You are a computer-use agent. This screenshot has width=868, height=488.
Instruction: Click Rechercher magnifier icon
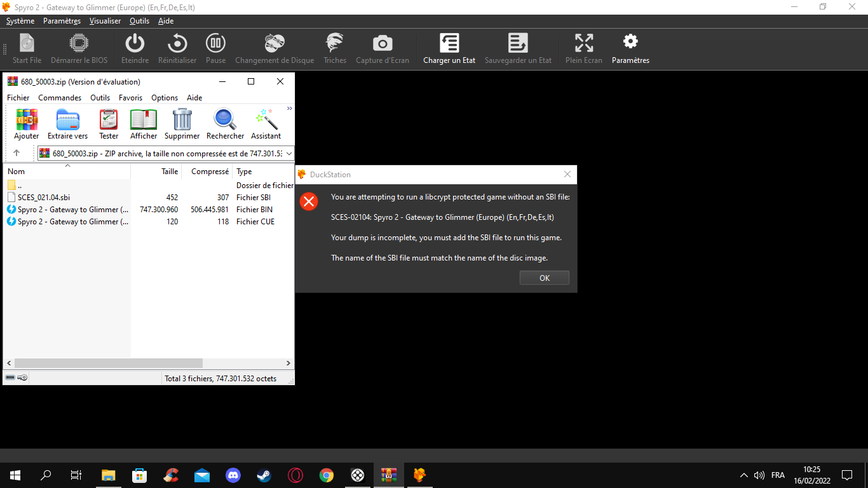225,119
